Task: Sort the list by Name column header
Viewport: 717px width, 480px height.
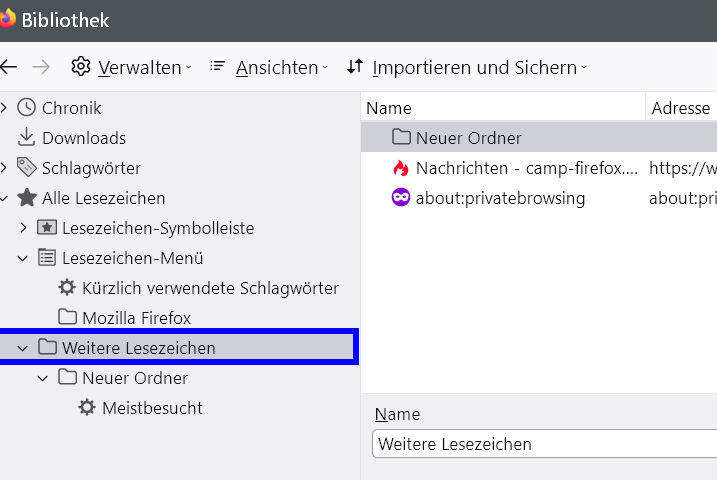Action: (500, 108)
